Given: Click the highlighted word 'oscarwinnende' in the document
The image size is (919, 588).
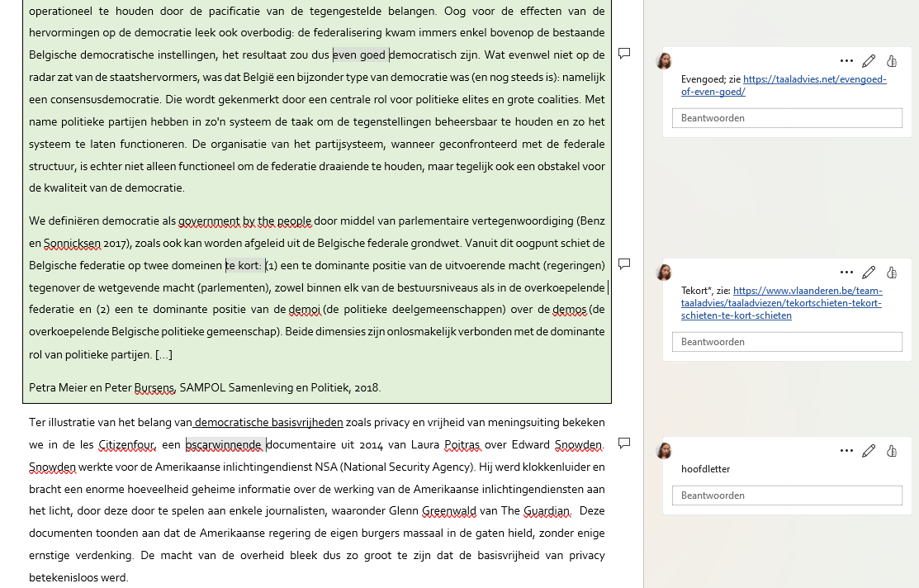Looking at the screenshot, I should [225, 445].
